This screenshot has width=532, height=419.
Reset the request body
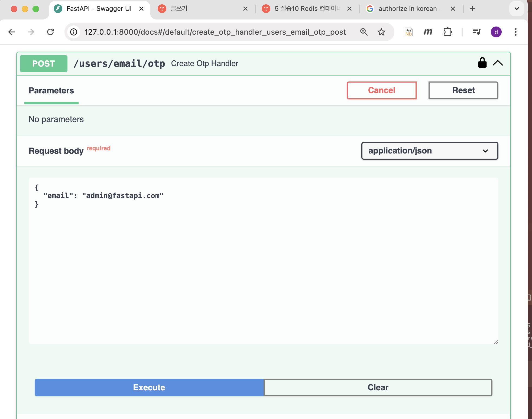pyautogui.click(x=463, y=90)
